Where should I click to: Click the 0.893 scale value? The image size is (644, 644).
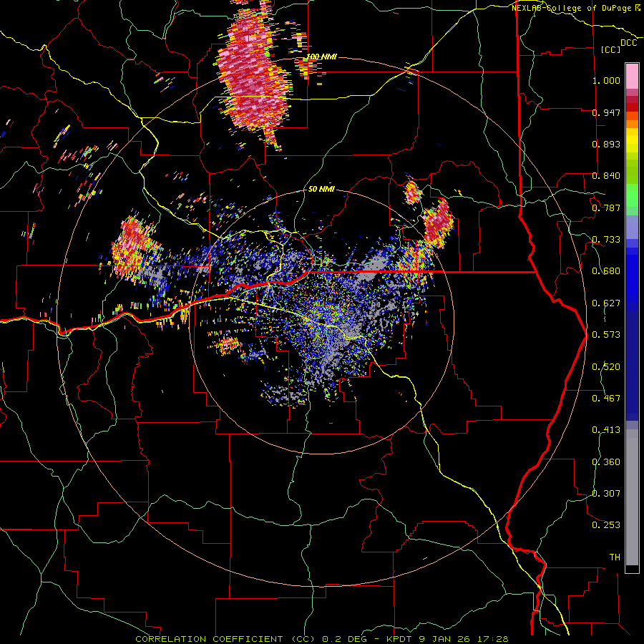pos(606,144)
